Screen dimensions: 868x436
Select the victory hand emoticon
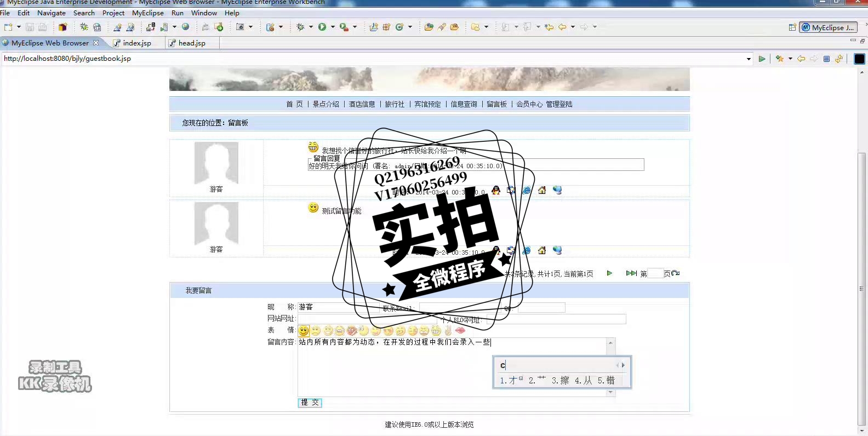tap(448, 330)
